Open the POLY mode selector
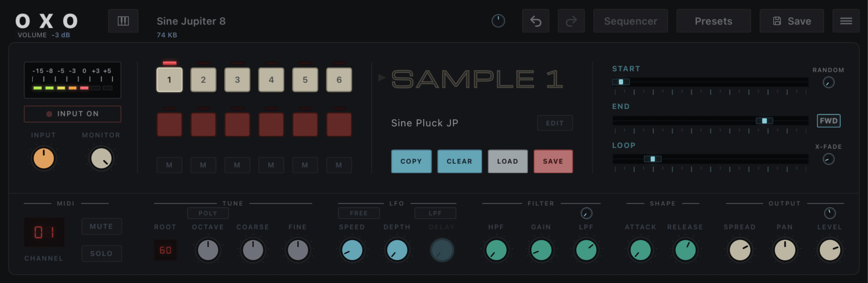Image resolution: width=868 pixels, height=283 pixels. pos(208,213)
